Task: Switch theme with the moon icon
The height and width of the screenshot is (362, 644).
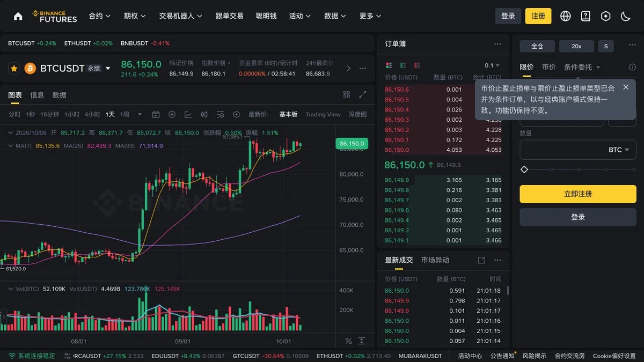Action: point(626,16)
